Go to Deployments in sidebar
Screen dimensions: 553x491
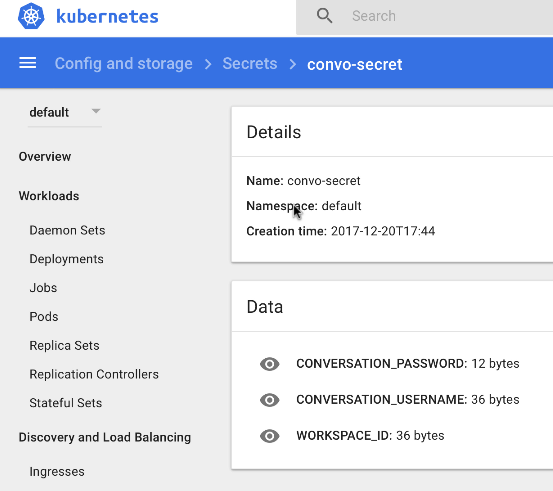click(x=67, y=259)
